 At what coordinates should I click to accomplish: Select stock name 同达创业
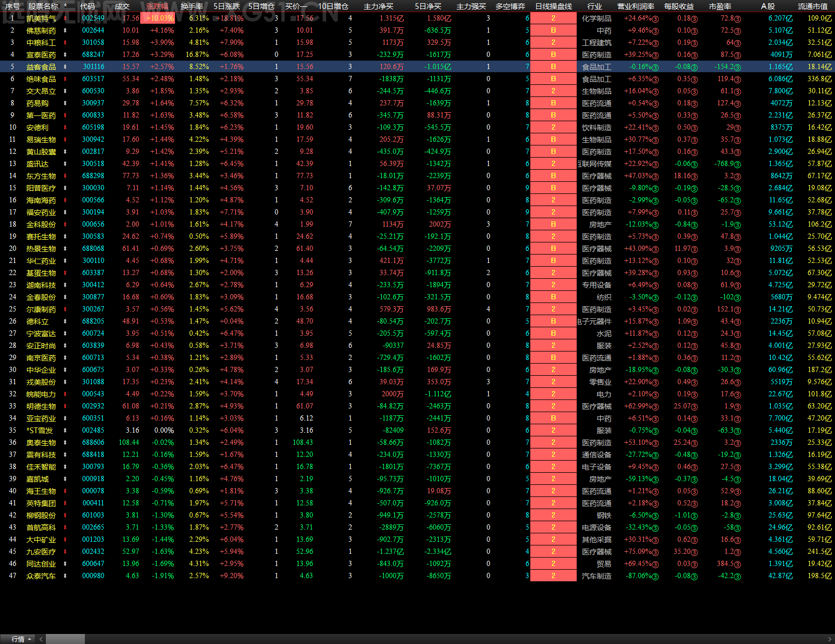pyautogui.click(x=41, y=564)
